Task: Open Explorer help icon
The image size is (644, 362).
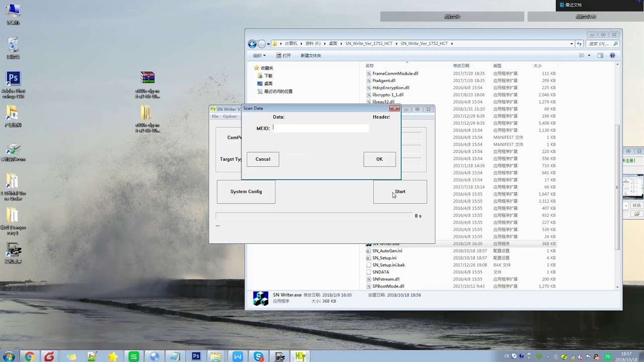Action: click(x=612, y=56)
